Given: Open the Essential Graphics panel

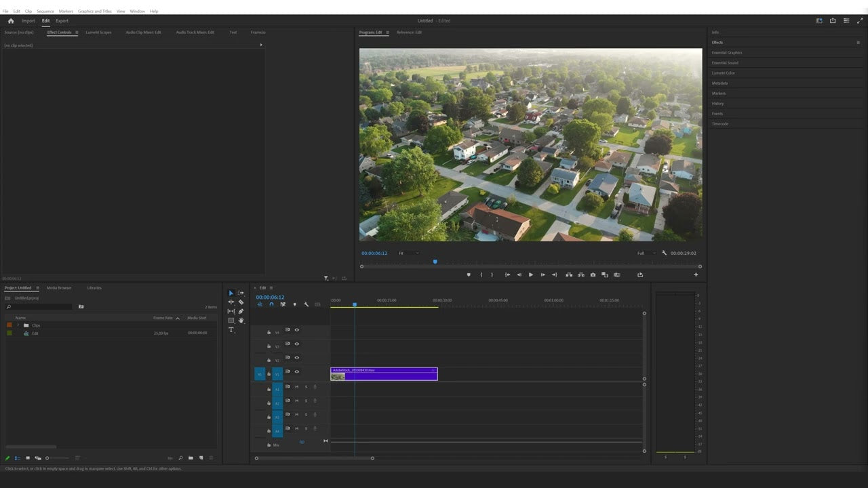Looking at the screenshot, I should (727, 53).
